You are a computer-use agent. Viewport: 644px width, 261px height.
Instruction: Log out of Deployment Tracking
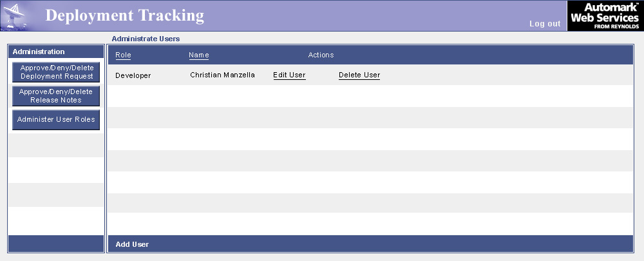coord(545,23)
